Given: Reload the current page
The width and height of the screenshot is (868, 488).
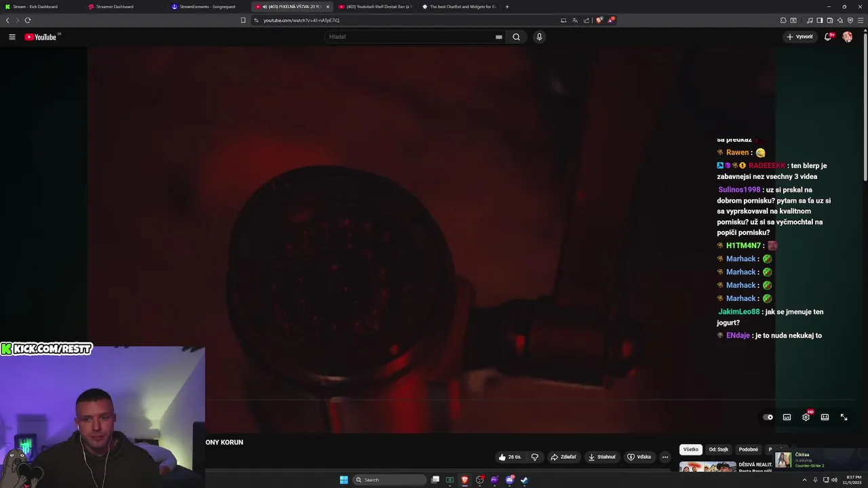Looking at the screenshot, I should 28,20.
